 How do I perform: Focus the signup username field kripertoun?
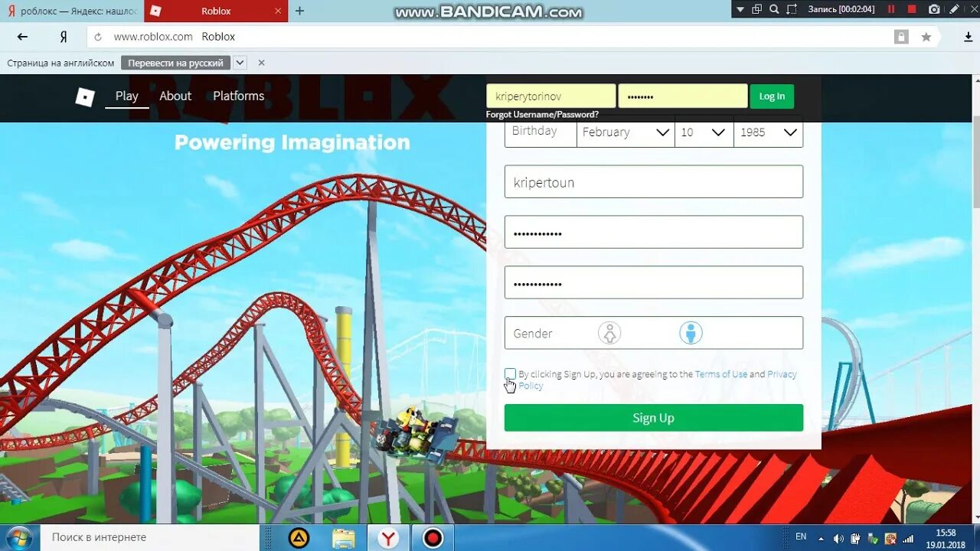[653, 182]
